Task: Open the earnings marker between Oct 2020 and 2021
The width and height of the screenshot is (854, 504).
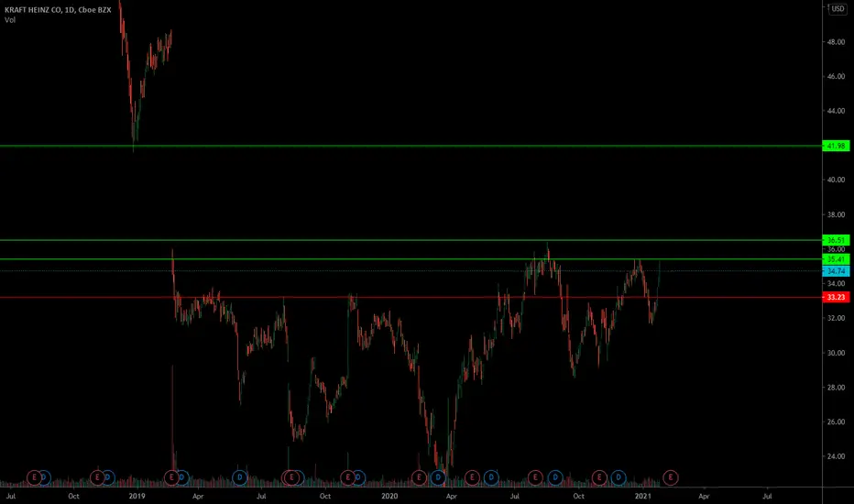Action: click(x=599, y=477)
